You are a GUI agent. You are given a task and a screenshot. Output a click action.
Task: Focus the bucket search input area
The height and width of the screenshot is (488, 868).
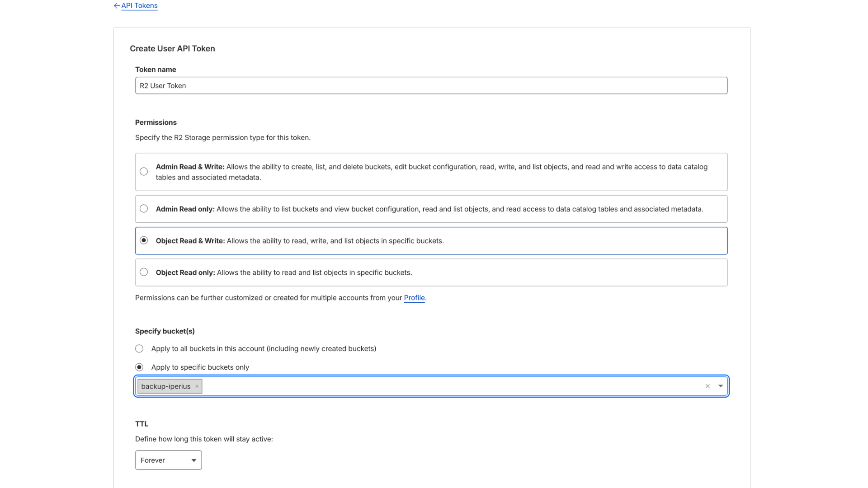tap(452, 386)
